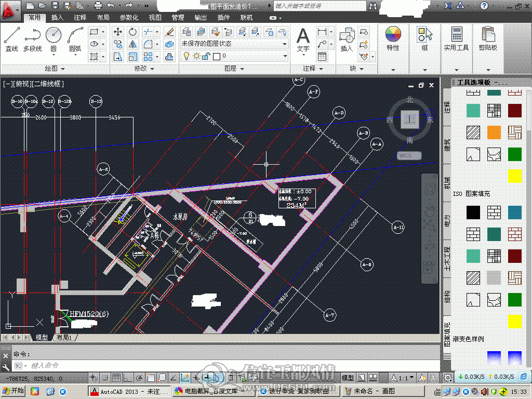
Task: Click the WCS button under ViewCube
Action: click(x=409, y=155)
